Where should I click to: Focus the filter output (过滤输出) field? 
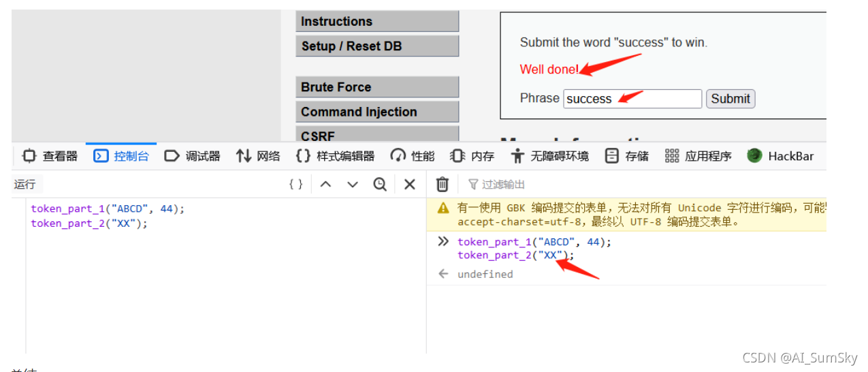pyautogui.click(x=646, y=184)
